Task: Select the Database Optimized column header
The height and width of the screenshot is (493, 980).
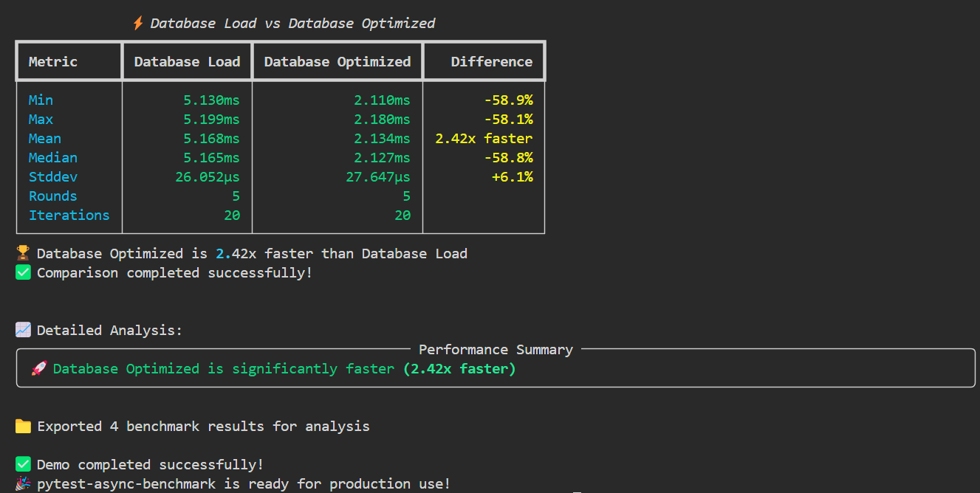Action: pos(337,62)
